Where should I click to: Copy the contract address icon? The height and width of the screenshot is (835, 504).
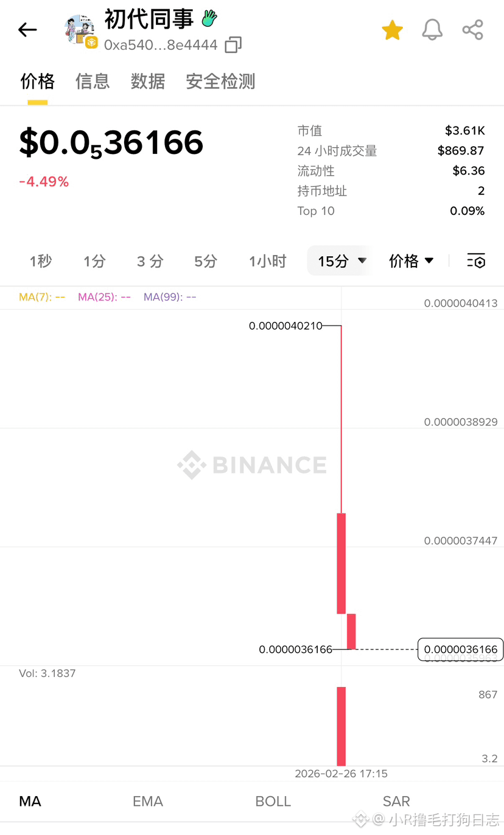[x=233, y=45]
